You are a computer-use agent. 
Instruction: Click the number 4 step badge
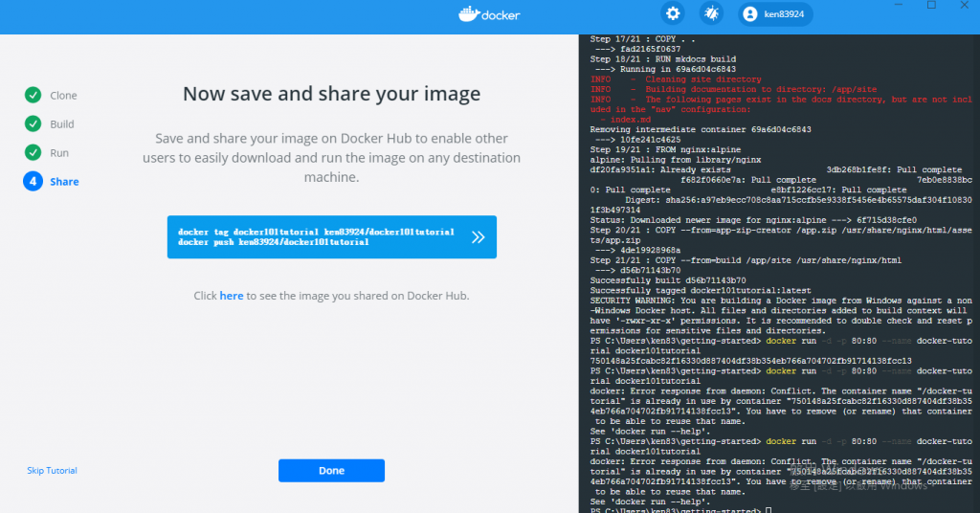[33, 181]
